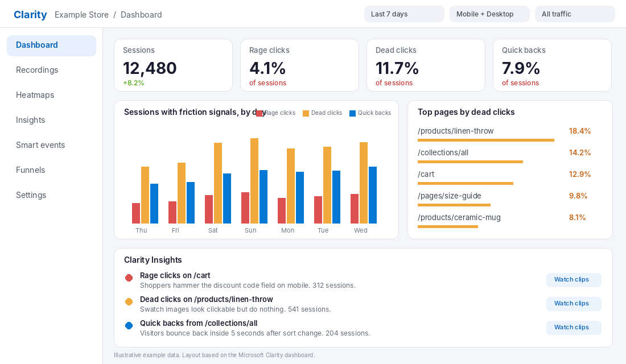
Task: Click the red Rage clicks bar for Thu
Action: tap(136, 213)
